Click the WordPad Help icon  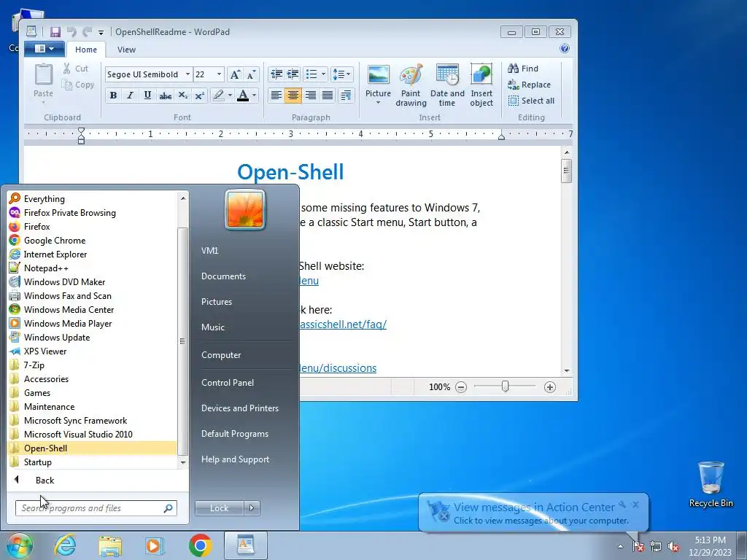tap(565, 48)
